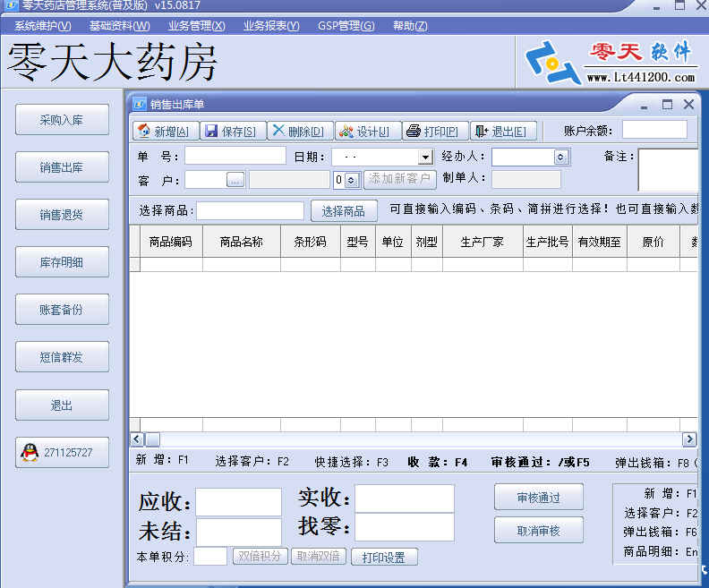Click the 客户 lookup ellipsis button

click(235, 180)
